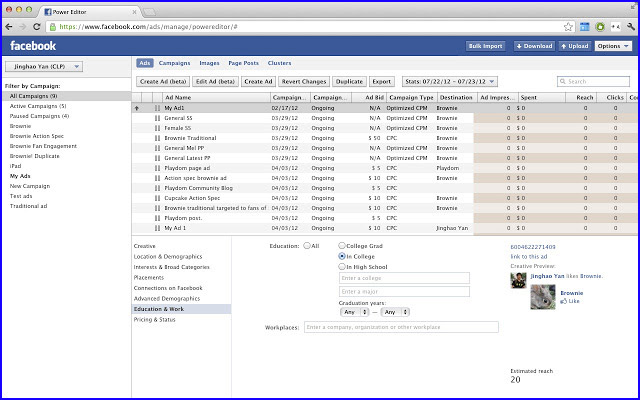
Task: Click the Export button
Action: coord(382,82)
